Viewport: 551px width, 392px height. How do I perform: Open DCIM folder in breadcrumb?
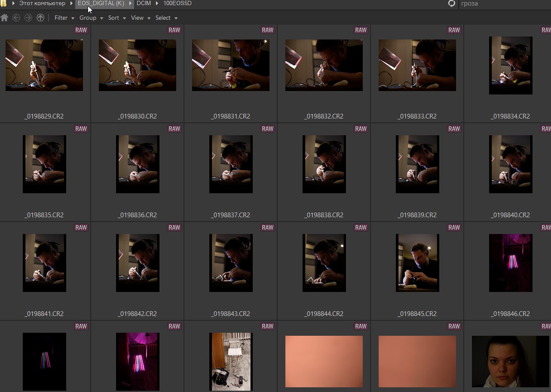click(x=144, y=3)
